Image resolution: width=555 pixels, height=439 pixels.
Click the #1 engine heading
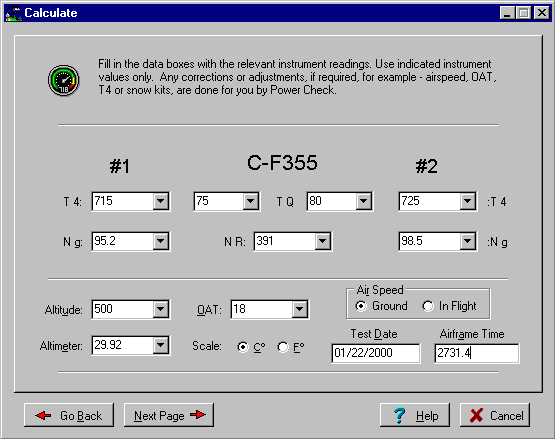[120, 166]
